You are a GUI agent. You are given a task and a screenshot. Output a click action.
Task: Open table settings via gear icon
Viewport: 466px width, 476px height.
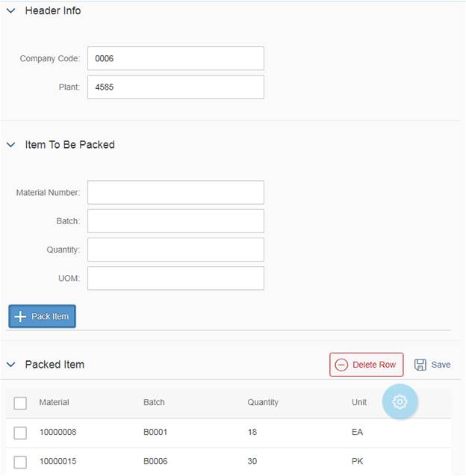point(400,402)
